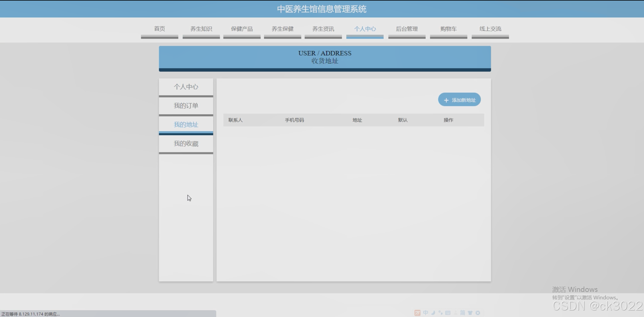Screen dimensions: 644x317
Task: Click the 添加新地址 button
Action: point(459,100)
